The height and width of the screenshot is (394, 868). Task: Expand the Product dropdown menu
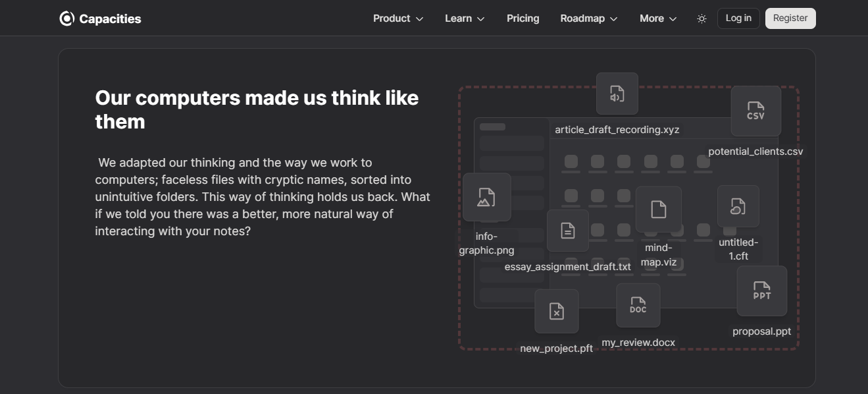[x=398, y=18]
